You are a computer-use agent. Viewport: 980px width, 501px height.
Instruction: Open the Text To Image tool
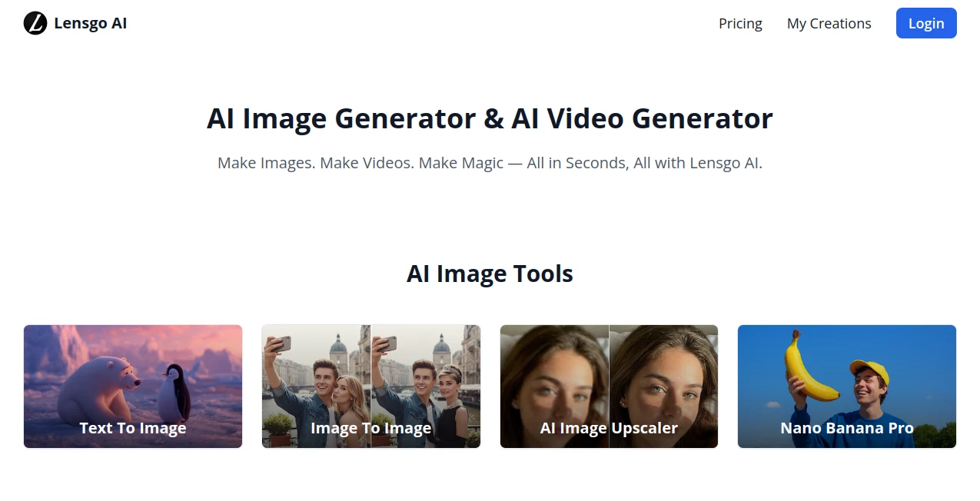[132, 428]
